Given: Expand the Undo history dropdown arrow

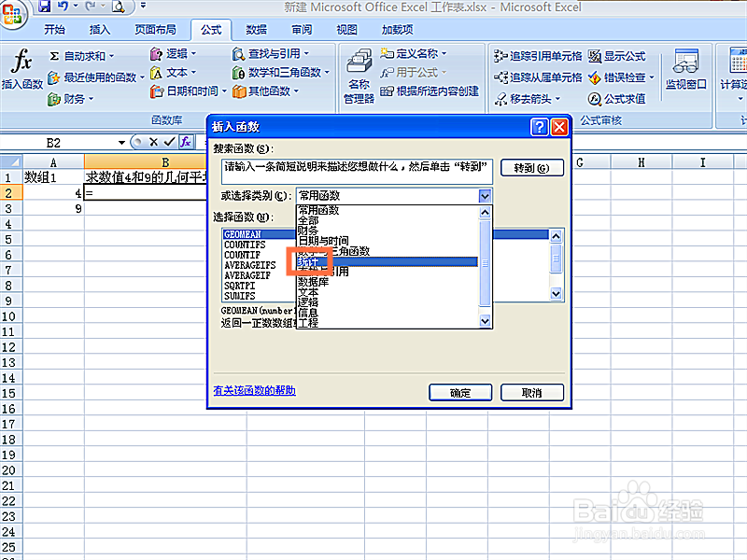Looking at the screenshot, I should (x=76, y=6).
